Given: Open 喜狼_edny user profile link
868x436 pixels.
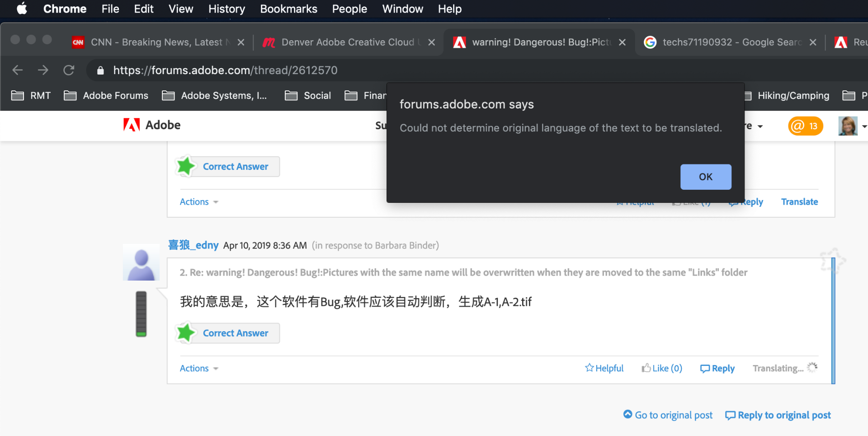Looking at the screenshot, I should coord(193,245).
